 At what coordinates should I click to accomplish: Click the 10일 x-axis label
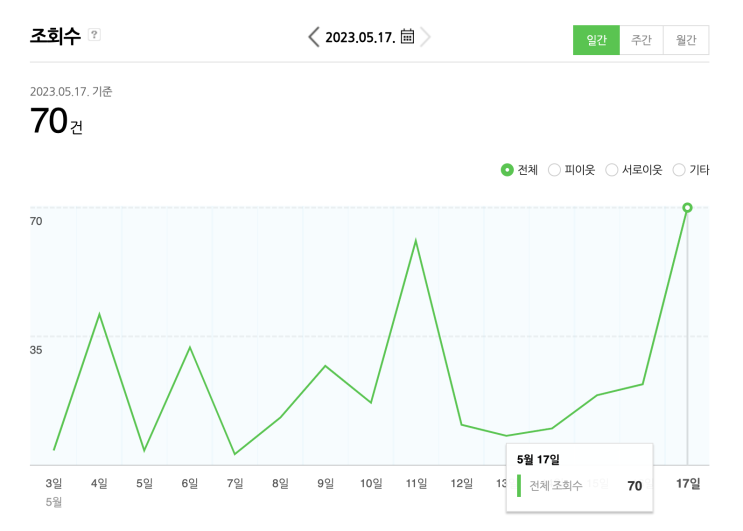[371, 483]
